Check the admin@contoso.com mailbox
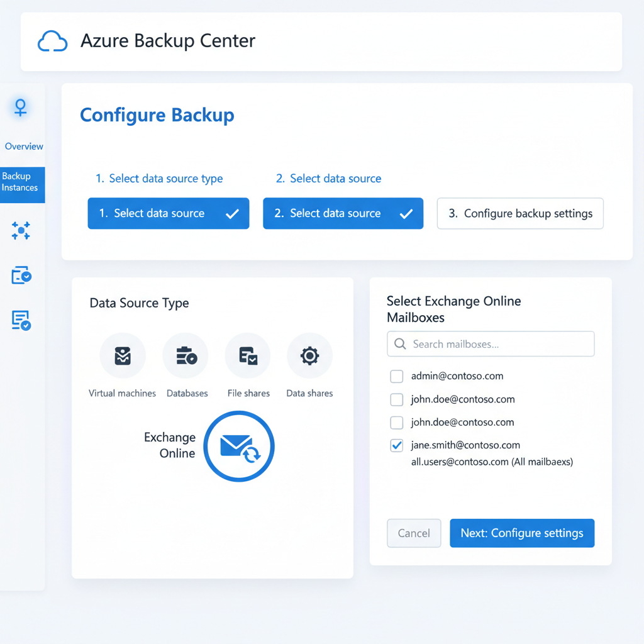644x644 pixels. (x=397, y=376)
